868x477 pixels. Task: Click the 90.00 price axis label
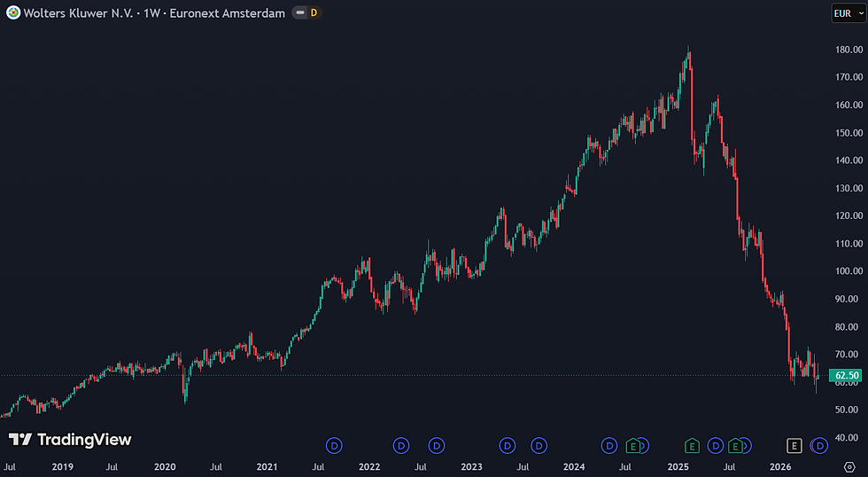pyautogui.click(x=848, y=299)
